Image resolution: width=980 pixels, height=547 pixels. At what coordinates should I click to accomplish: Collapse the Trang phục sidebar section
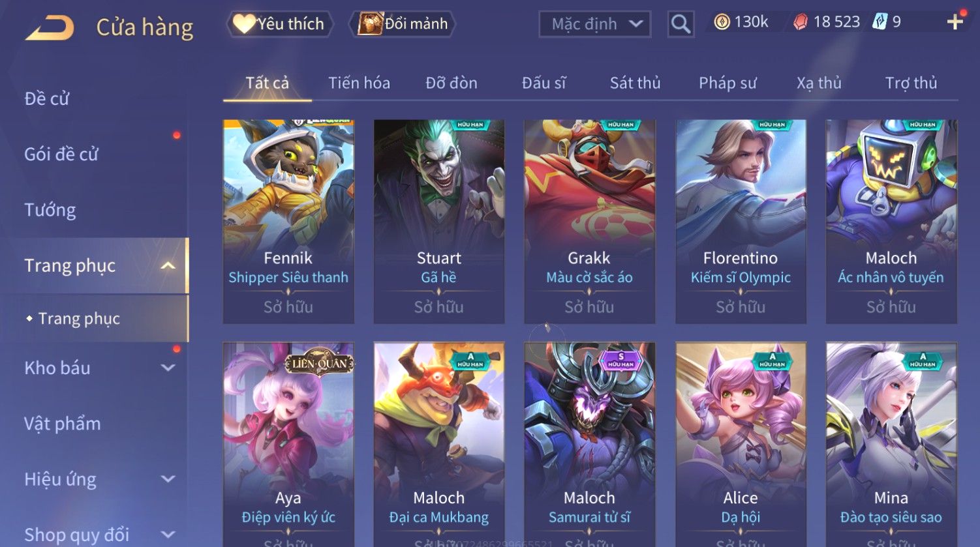click(x=168, y=265)
